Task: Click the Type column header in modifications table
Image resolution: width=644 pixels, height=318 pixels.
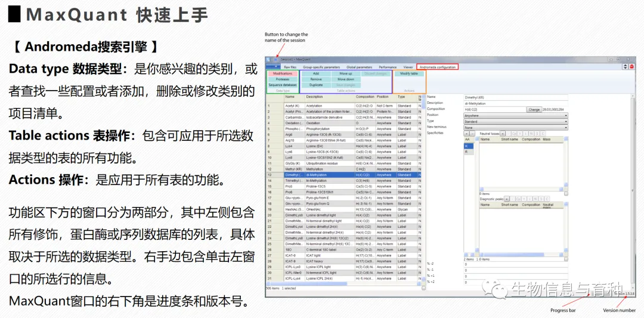Action: pyautogui.click(x=407, y=97)
